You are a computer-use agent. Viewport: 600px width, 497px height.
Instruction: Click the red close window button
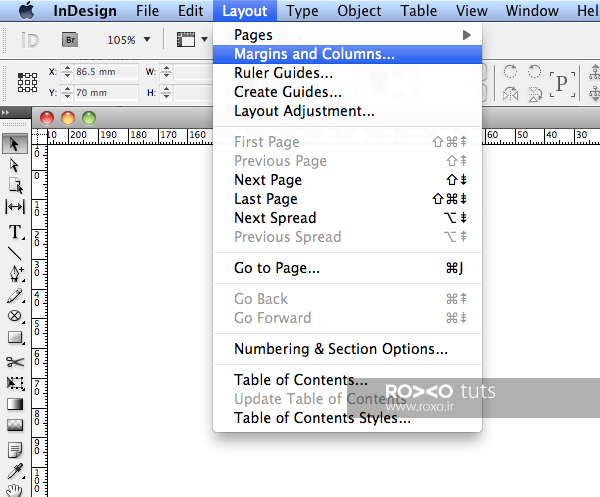point(47,118)
